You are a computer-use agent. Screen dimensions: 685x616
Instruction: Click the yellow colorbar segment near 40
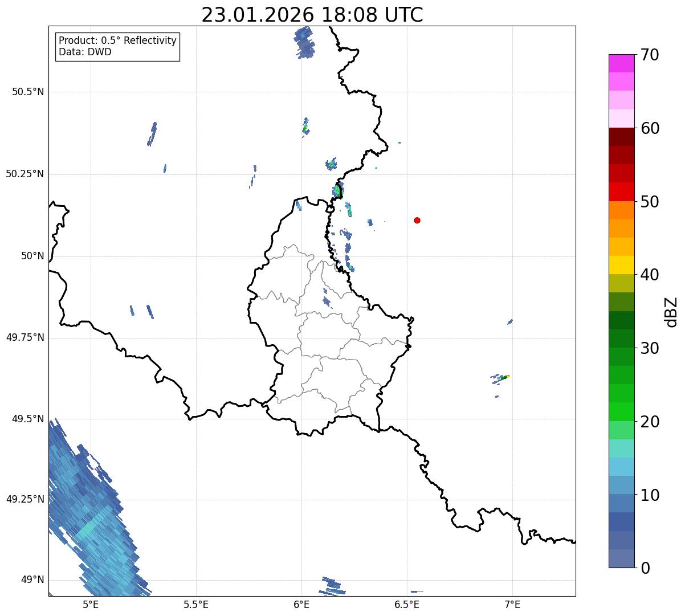pyautogui.click(x=621, y=265)
